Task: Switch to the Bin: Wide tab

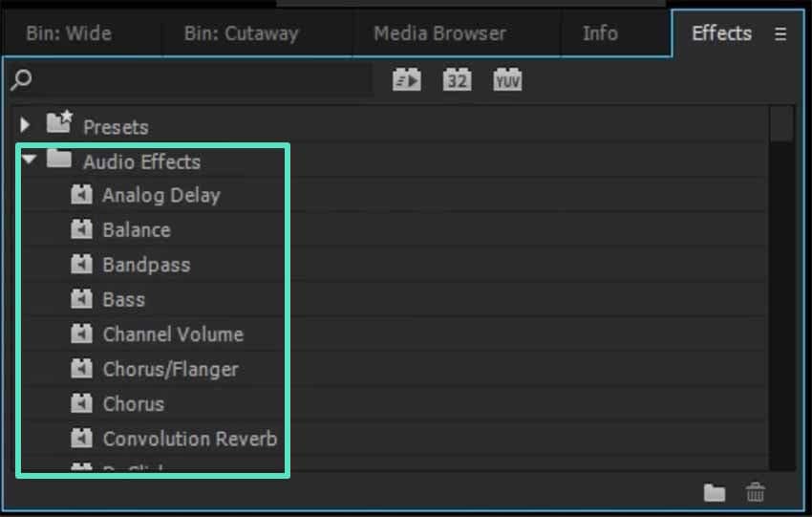Action: 69,33
